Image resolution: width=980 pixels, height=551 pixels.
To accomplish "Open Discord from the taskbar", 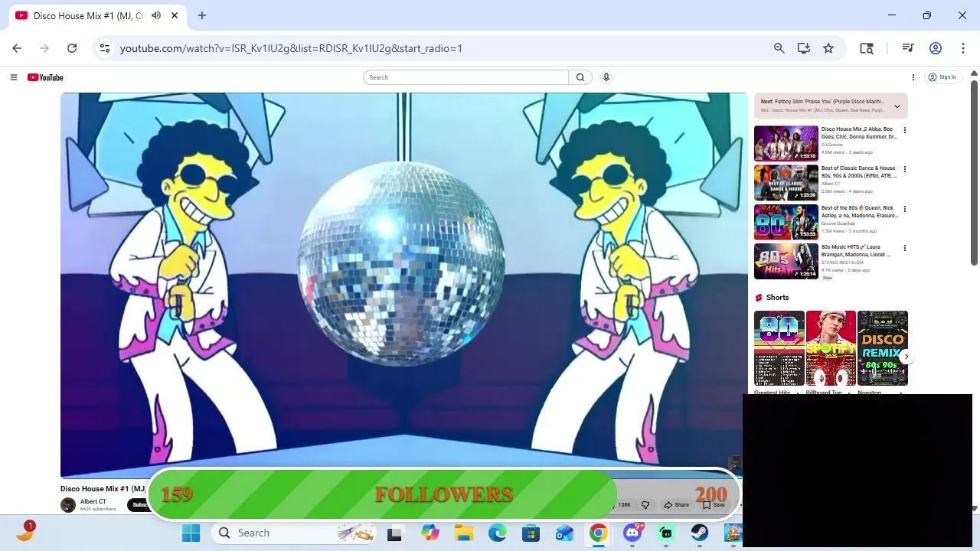I will pos(632,533).
